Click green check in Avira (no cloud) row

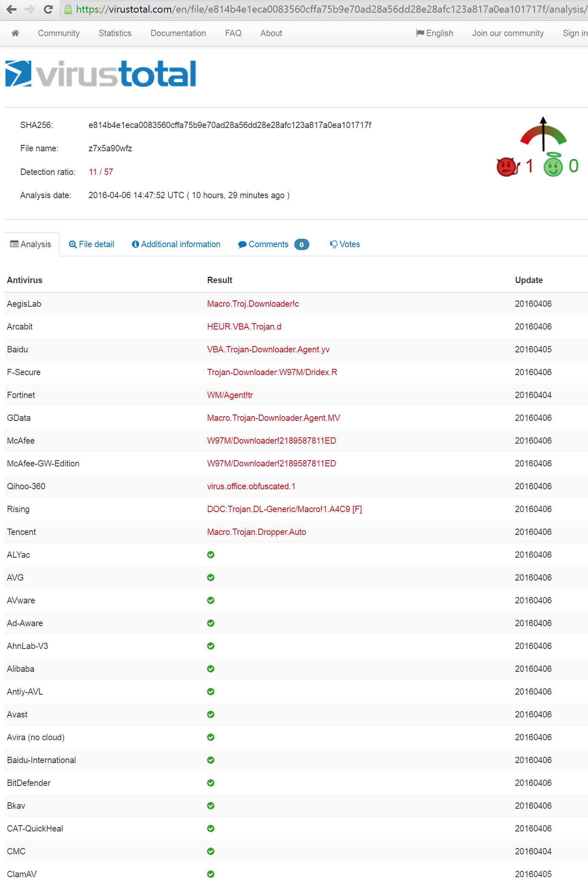coord(211,737)
